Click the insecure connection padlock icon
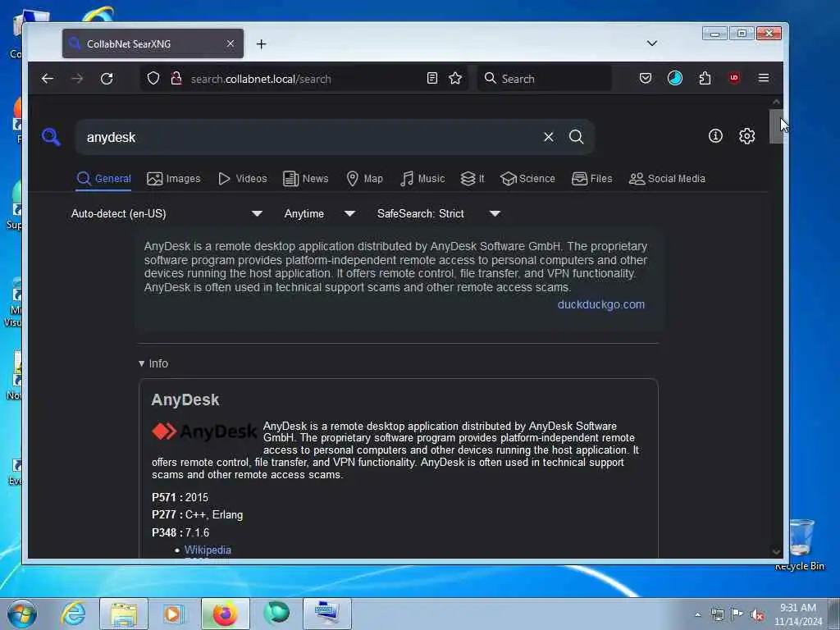 click(x=176, y=79)
